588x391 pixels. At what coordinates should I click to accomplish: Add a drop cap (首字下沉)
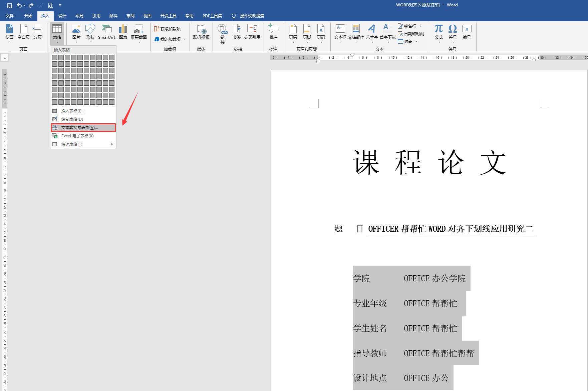tap(388, 33)
